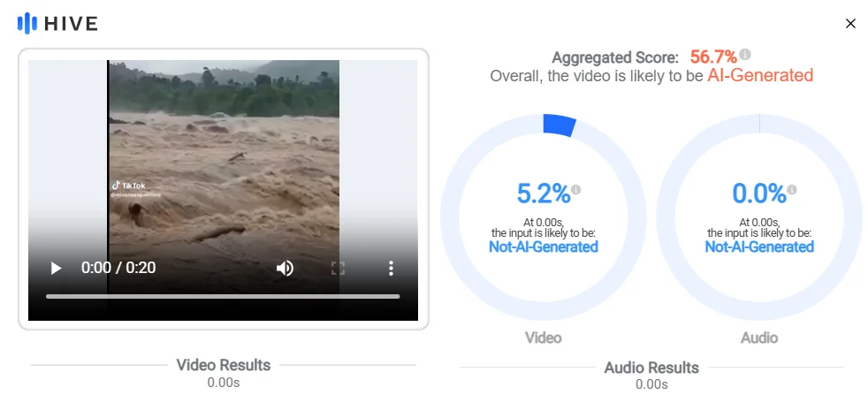
Task: Mute the video volume speaker icon
Action: tap(285, 269)
